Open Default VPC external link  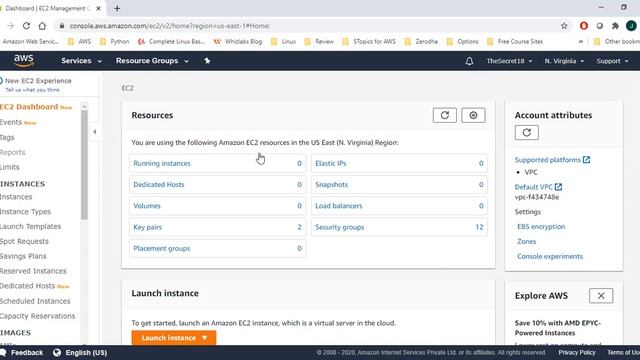(538, 187)
